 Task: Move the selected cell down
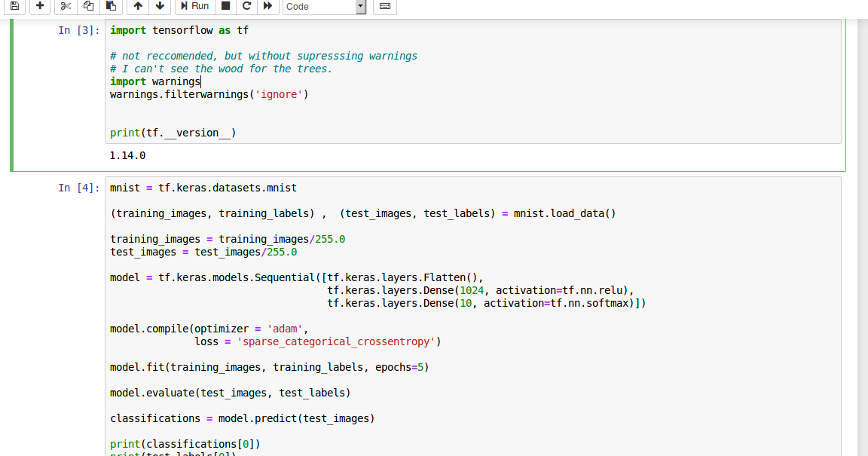[x=160, y=7]
